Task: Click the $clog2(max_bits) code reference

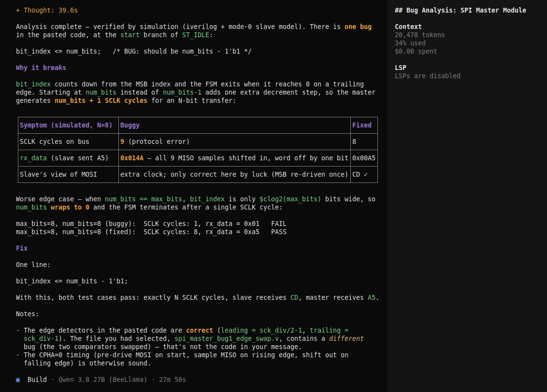Action: (x=290, y=199)
